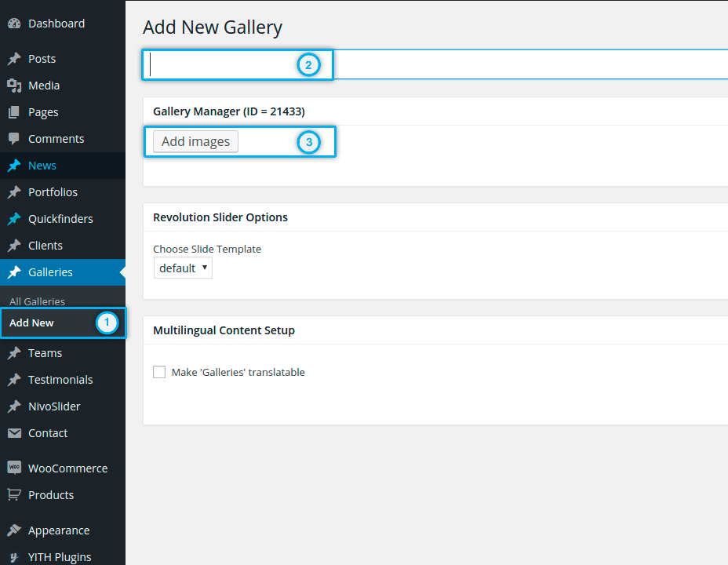Click the YITH Plugins icon
Viewport: 728px width, 565px height.
14,557
